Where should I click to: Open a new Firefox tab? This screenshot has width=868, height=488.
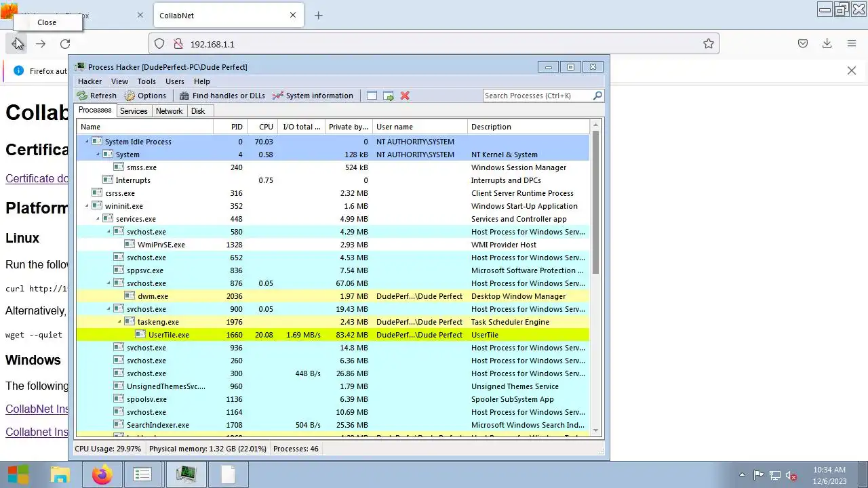coord(319,16)
